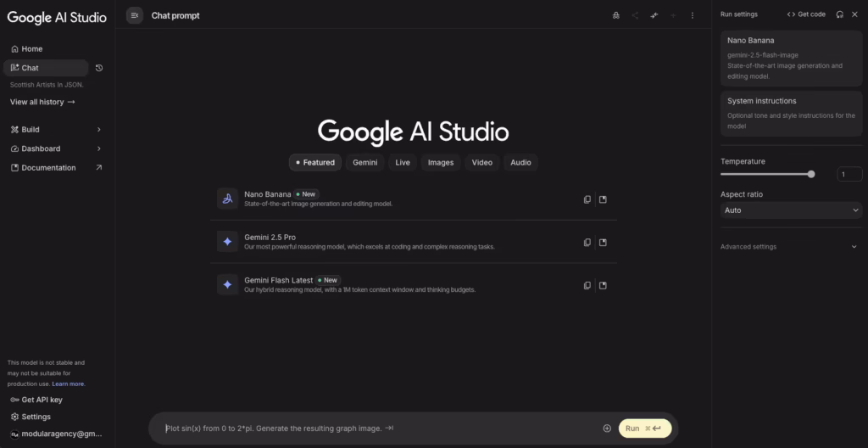The height and width of the screenshot is (448, 868).
Task: Click the Get code button
Action: [x=807, y=14]
